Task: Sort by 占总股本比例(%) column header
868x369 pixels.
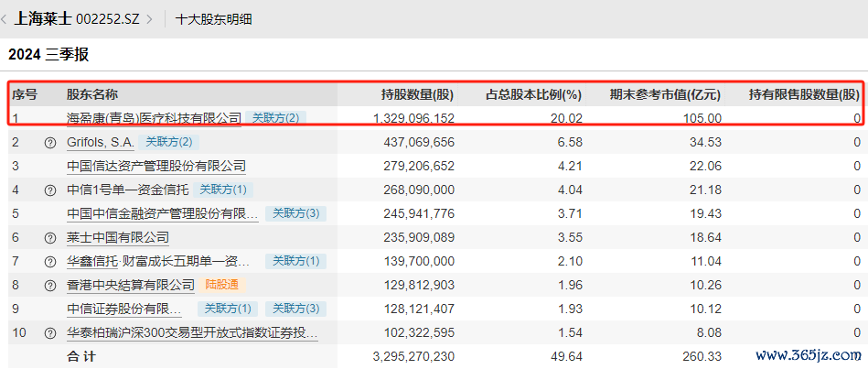Action: click(x=533, y=94)
